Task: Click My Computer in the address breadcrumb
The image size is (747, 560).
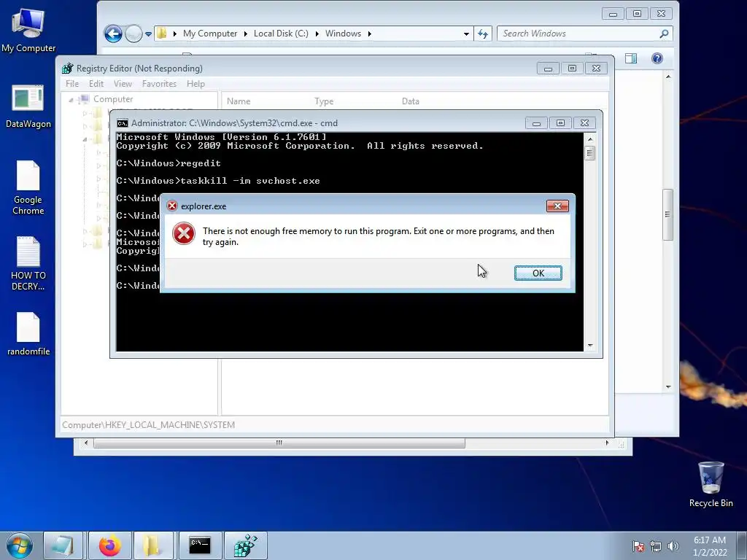Action: pyautogui.click(x=210, y=34)
